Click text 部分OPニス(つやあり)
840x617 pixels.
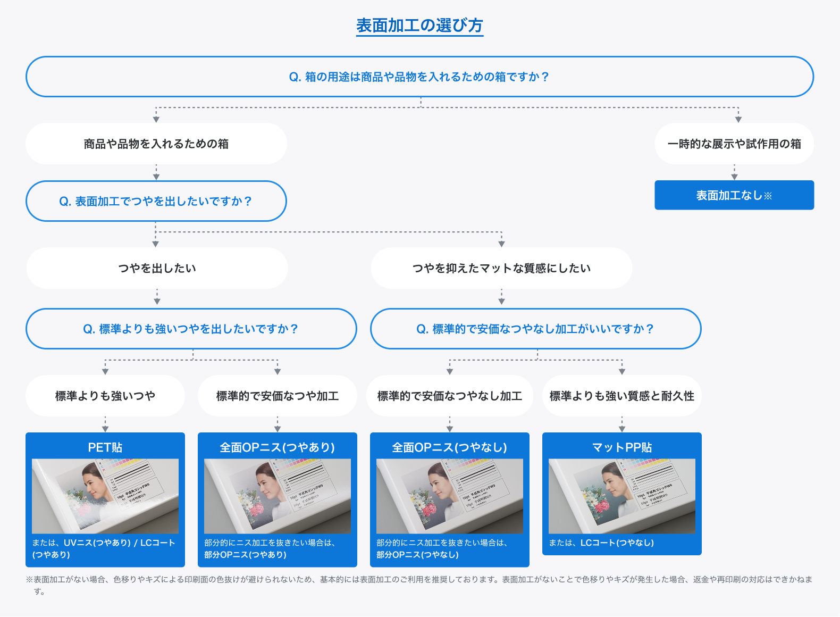[246, 554]
